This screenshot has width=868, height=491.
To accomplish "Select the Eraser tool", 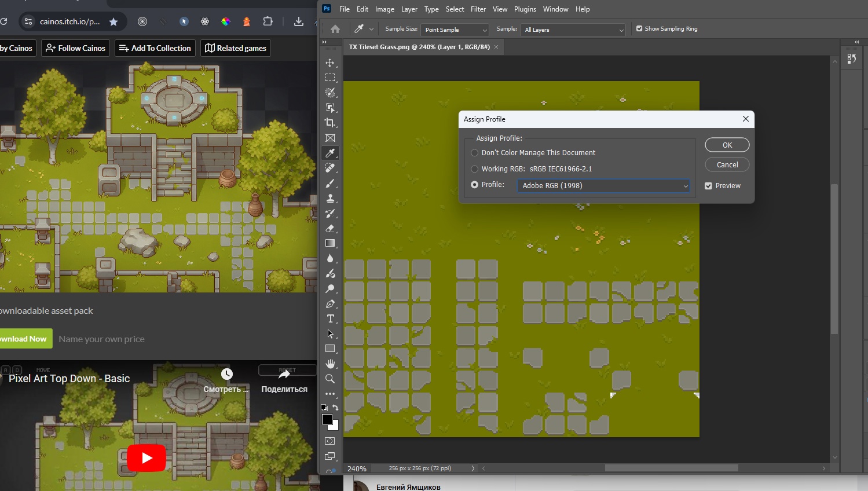I will pos(330,228).
